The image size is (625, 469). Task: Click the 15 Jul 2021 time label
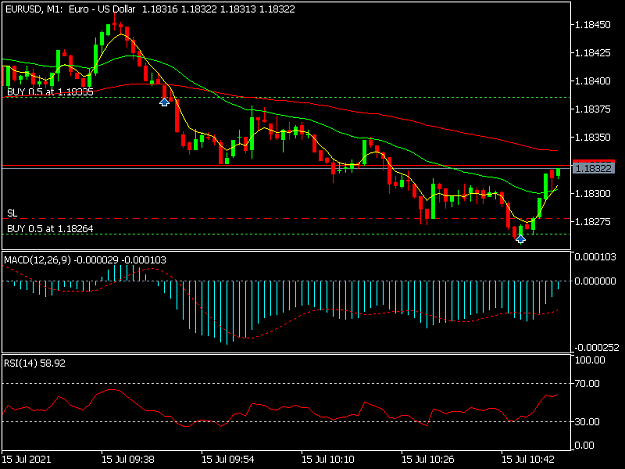point(26,459)
